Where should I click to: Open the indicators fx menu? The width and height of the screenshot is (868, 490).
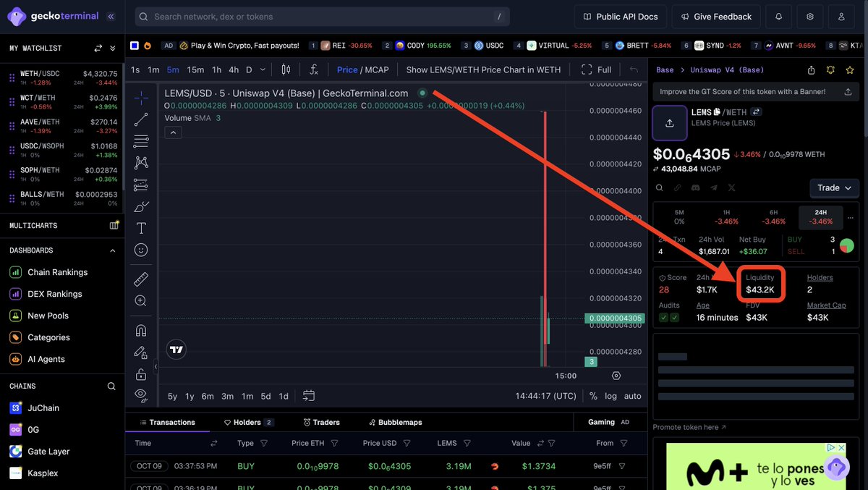pos(314,69)
